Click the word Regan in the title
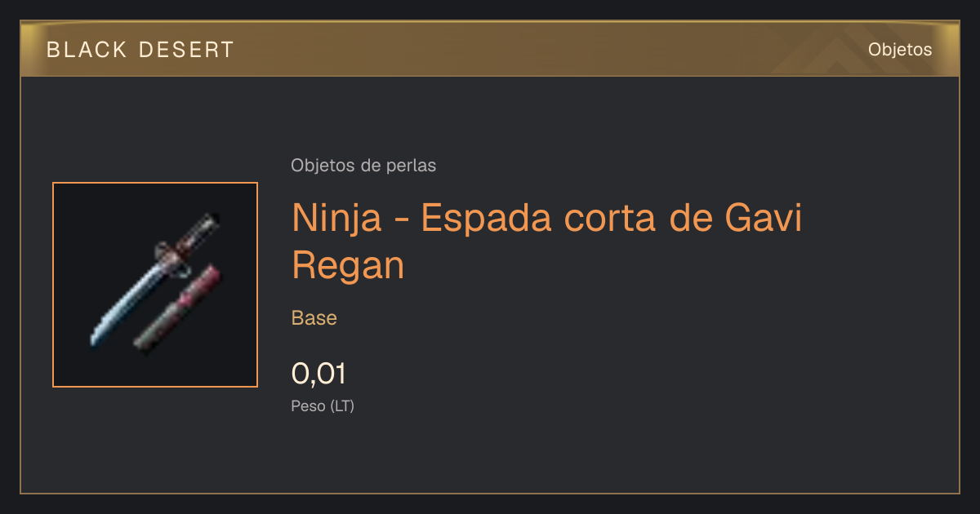 [x=348, y=266]
